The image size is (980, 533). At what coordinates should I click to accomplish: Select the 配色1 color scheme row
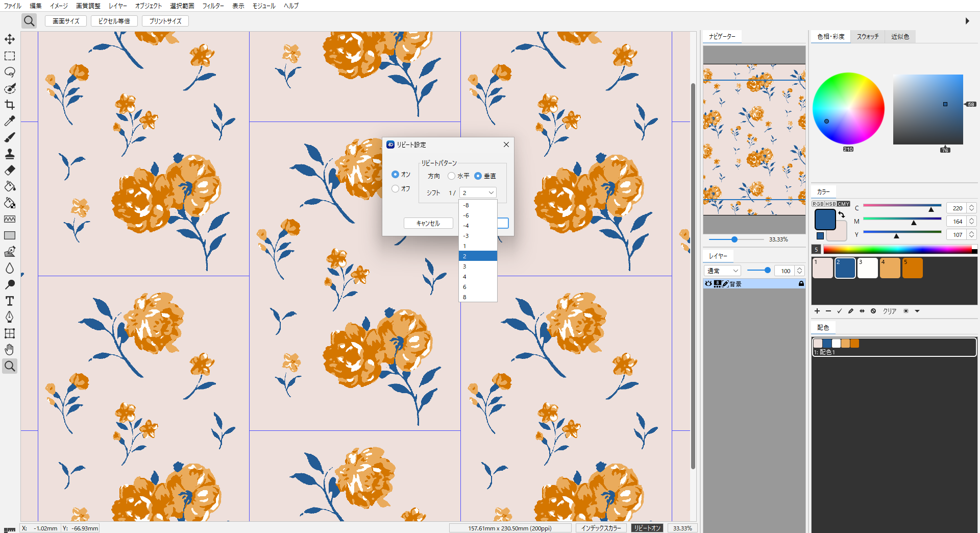point(894,347)
